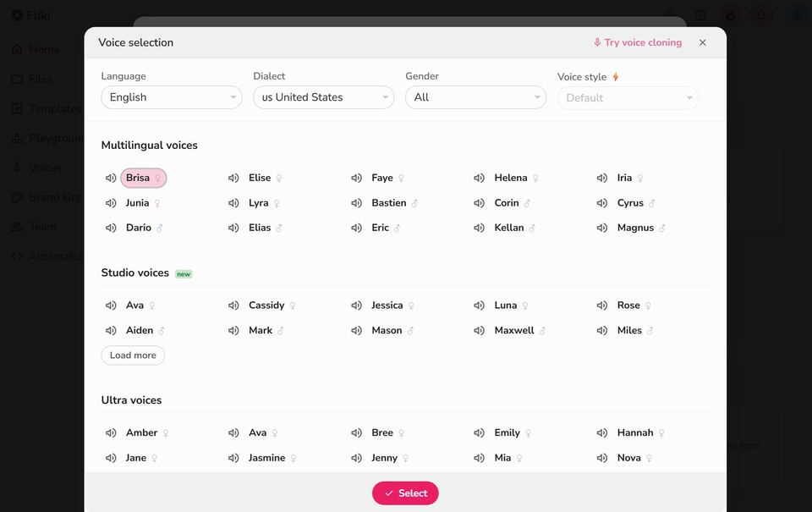Play preview of studio voice Cassidy
812x512 pixels.
pyautogui.click(x=233, y=305)
